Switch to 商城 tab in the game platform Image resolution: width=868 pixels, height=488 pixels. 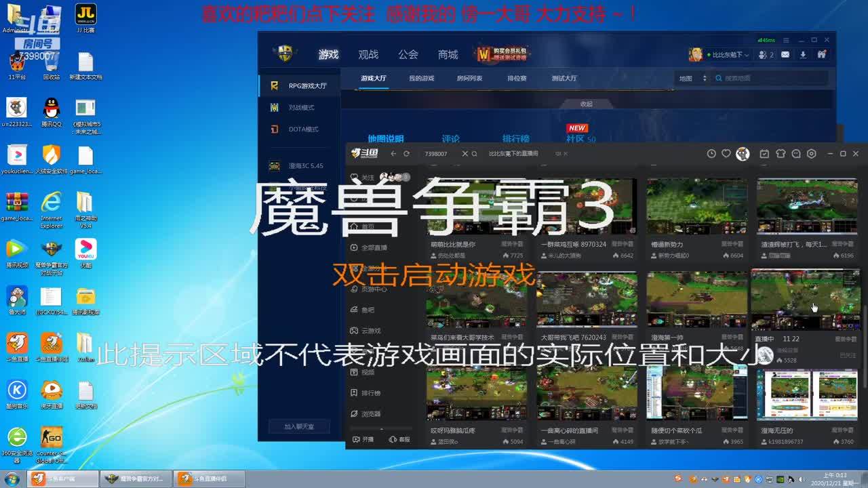point(448,54)
